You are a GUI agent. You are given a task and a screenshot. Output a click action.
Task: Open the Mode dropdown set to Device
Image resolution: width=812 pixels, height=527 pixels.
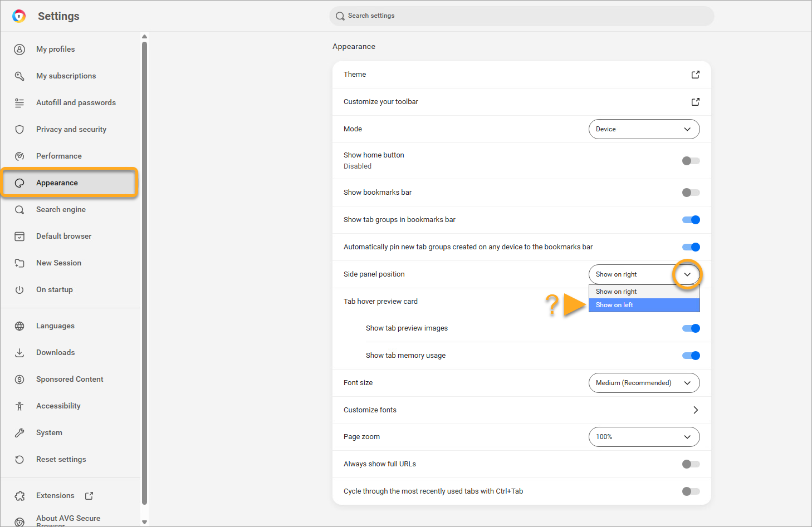pyautogui.click(x=644, y=129)
